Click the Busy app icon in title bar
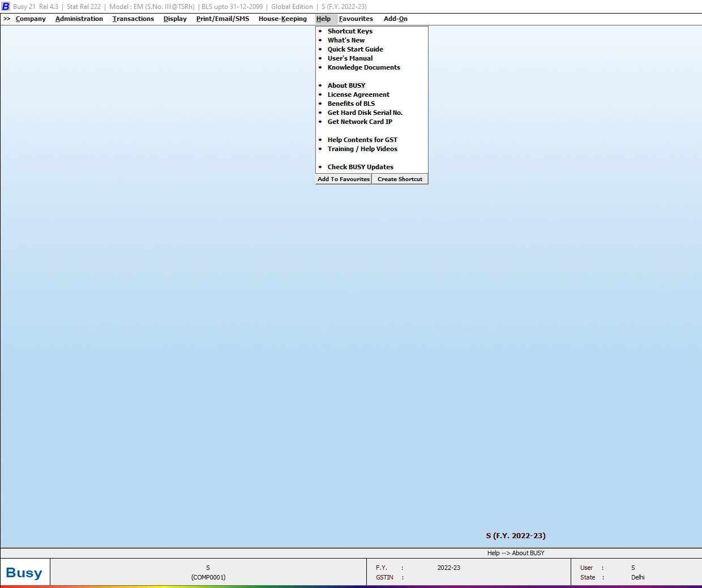This screenshot has width=702, height=588. click(x=6, y=6)
